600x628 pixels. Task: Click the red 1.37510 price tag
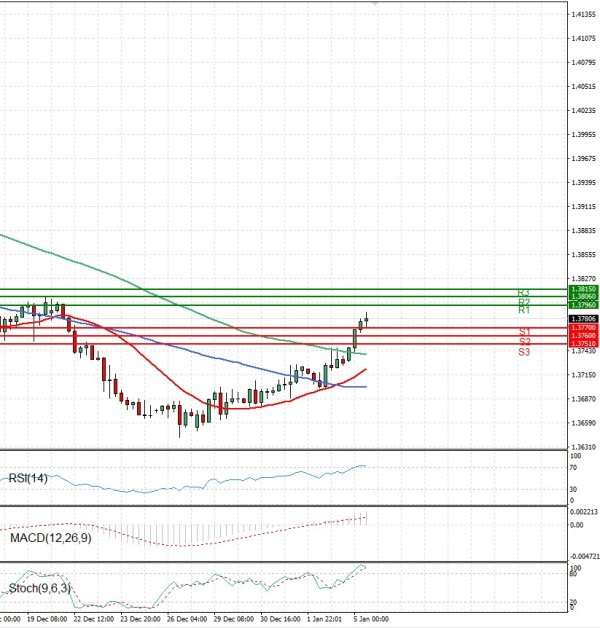click(x=582, y=343)
